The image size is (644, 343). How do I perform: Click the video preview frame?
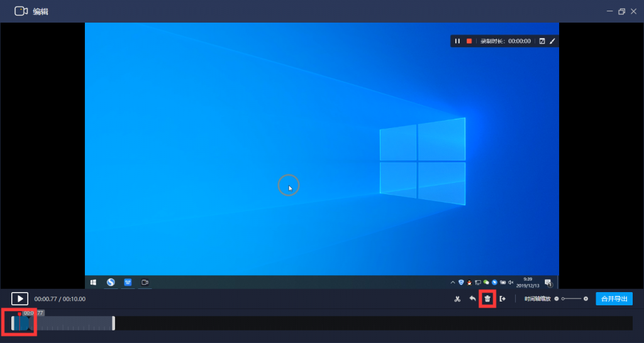[x=321, y=156]
